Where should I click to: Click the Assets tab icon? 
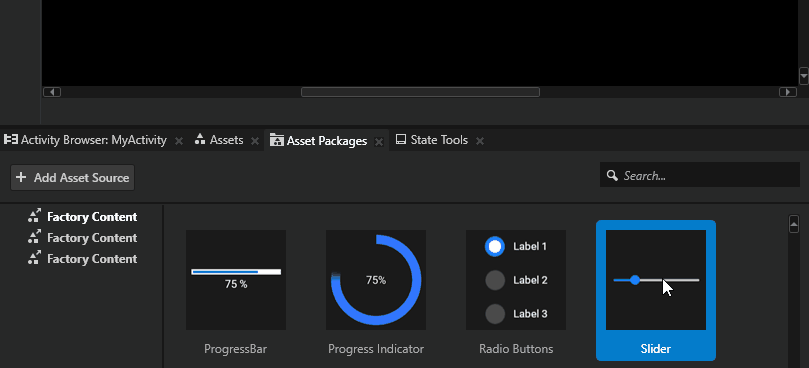pyautogui.click(x=200, y=140)
